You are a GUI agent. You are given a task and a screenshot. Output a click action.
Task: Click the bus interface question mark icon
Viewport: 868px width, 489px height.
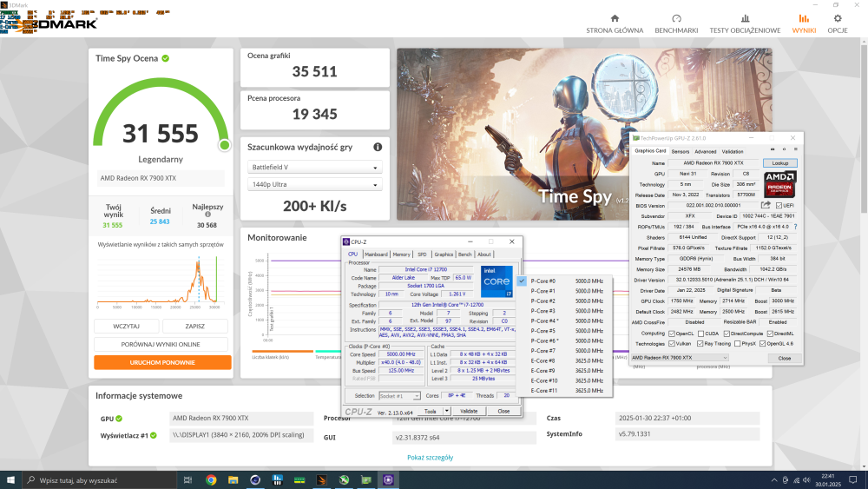[x=795, y=227]
